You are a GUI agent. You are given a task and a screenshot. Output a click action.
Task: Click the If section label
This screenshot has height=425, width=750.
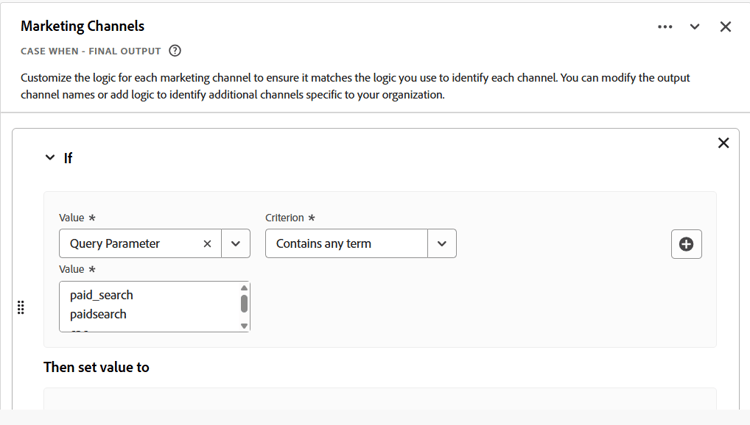pos(68,158)
